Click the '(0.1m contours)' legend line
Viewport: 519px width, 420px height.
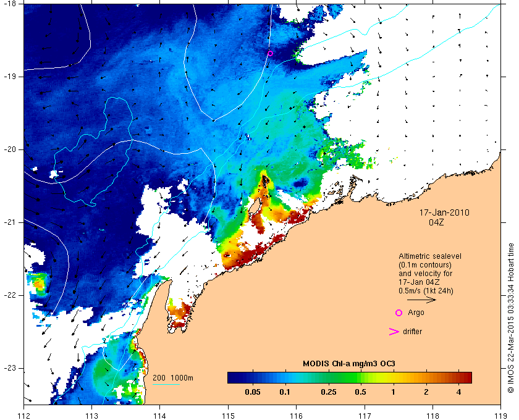[425, 265]
